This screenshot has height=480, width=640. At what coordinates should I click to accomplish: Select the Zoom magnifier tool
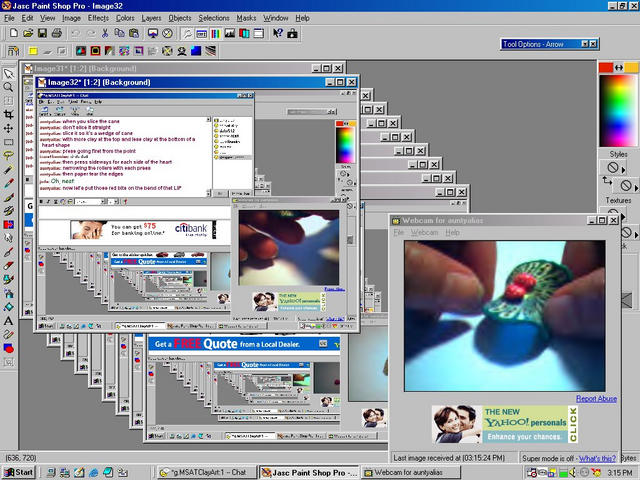[x=9, y=87]
